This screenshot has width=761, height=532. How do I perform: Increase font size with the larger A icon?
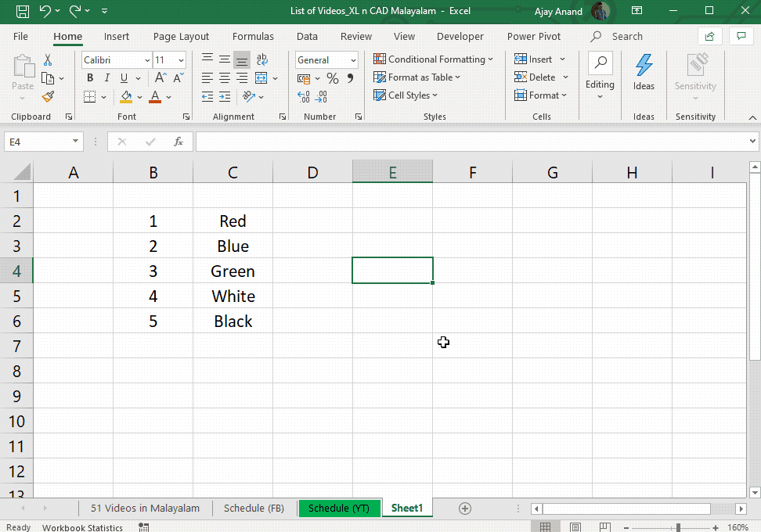click(x=160, y=77)
